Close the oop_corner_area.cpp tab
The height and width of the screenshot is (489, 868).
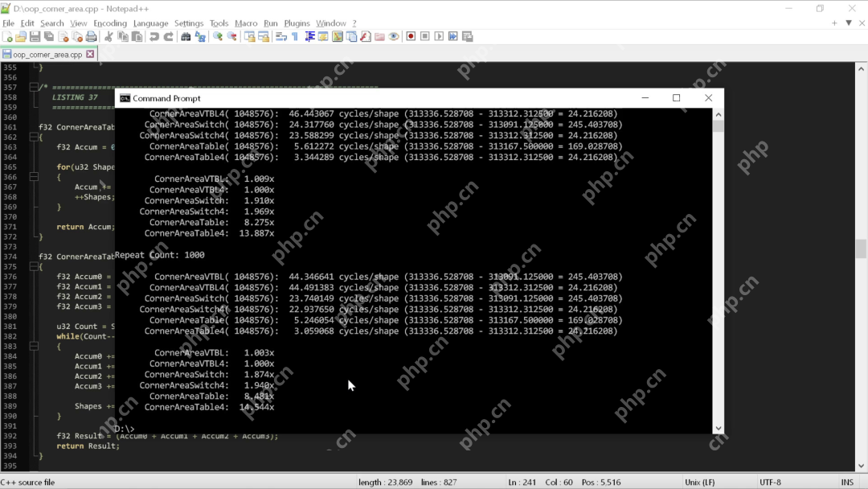pyautogui.click(x=90, y=54)
